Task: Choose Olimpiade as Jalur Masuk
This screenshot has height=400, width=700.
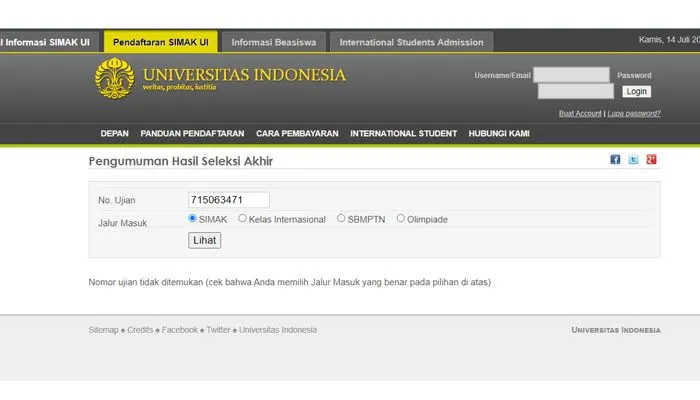Action: coord(400,218)
